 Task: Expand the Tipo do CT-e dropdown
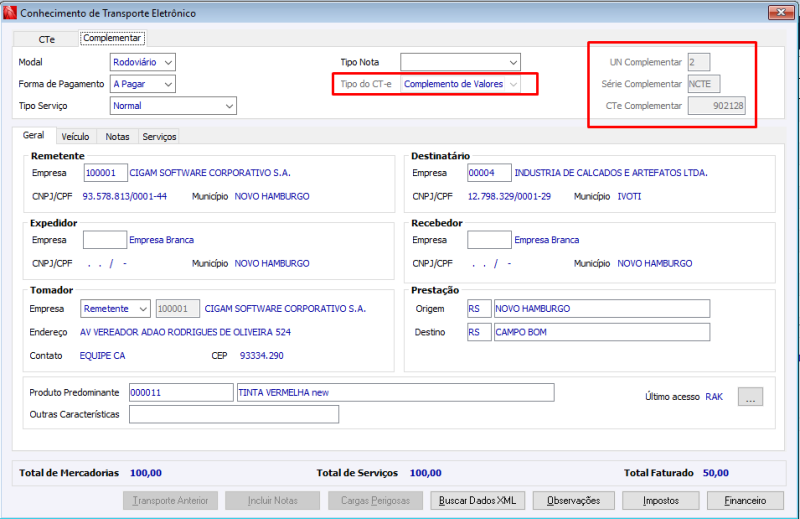[x=460, y=84]
